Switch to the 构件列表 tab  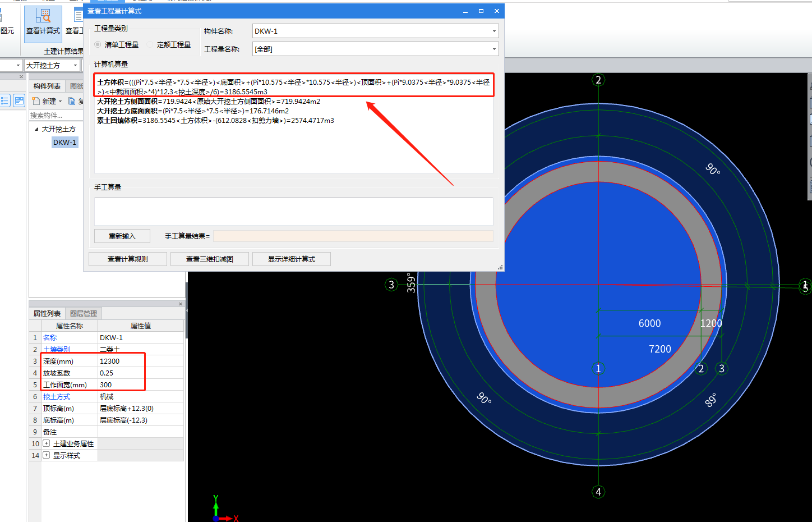(x=47, y=86)
